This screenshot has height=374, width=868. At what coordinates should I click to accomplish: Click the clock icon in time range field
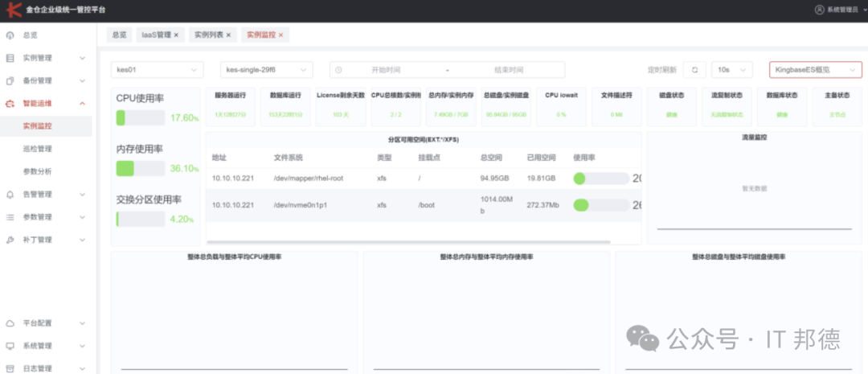click(x=339, y=70)
